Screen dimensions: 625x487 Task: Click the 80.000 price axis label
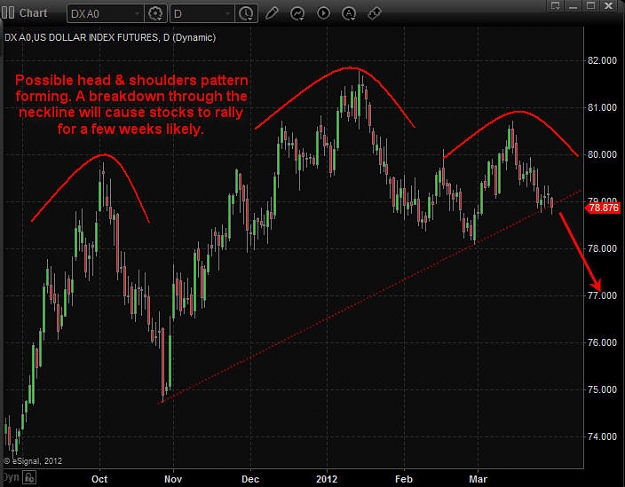(602, 155)
